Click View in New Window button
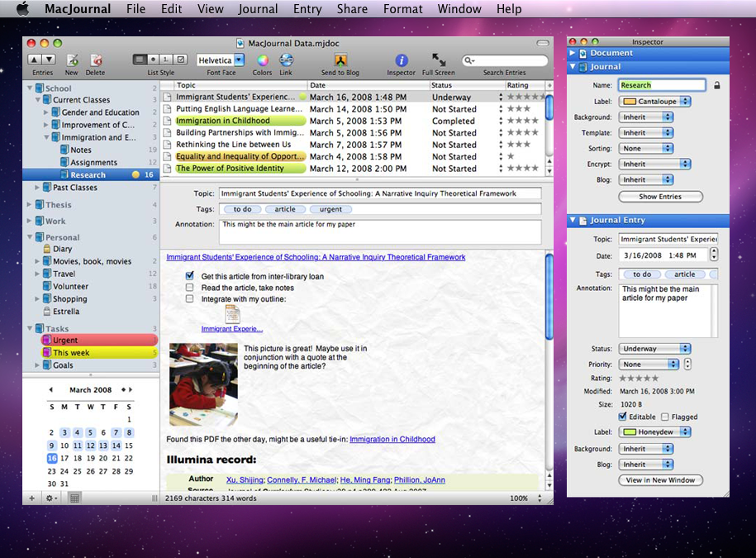The width and height of the screenshot is (756, 558). 660,479
